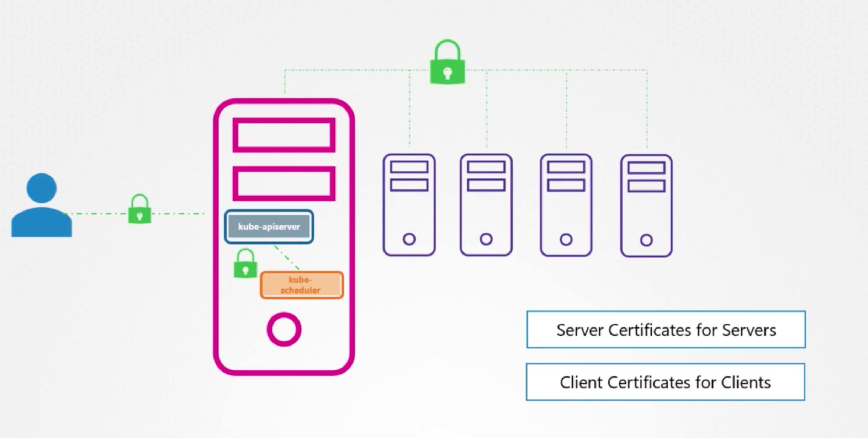Click the Server Certificates for Servers box

click(x=666, y=330)
